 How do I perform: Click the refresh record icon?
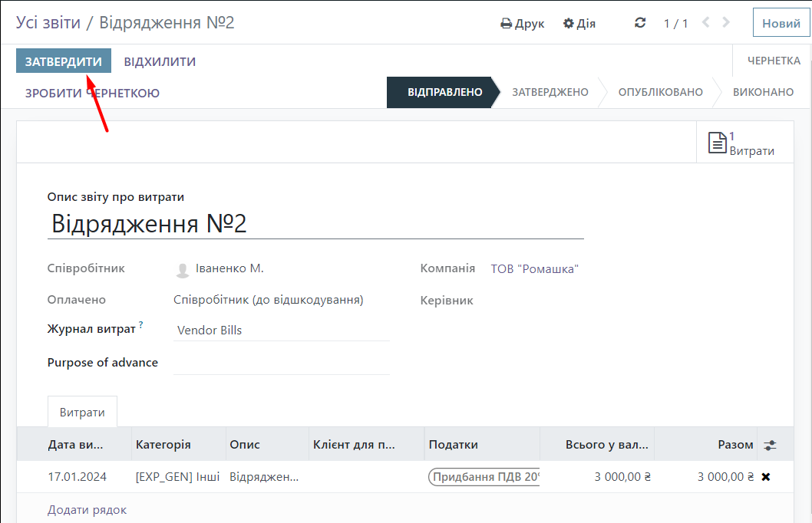640,23
